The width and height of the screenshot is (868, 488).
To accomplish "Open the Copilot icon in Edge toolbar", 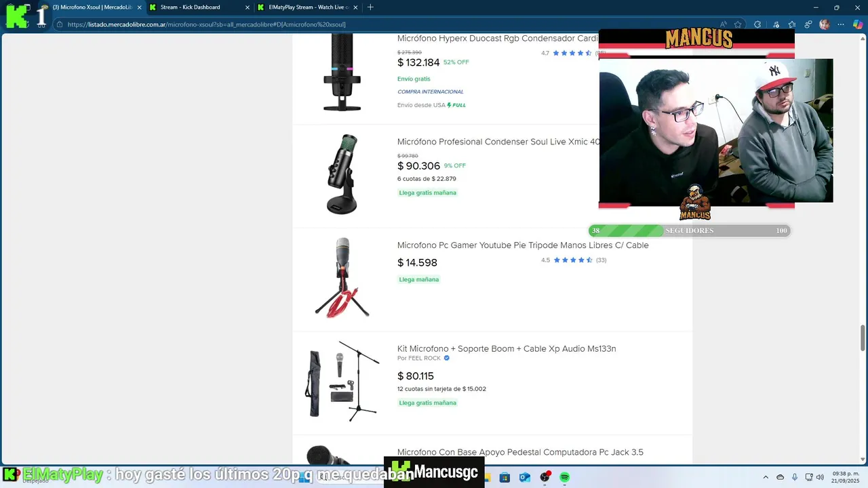I will (856, 24).
